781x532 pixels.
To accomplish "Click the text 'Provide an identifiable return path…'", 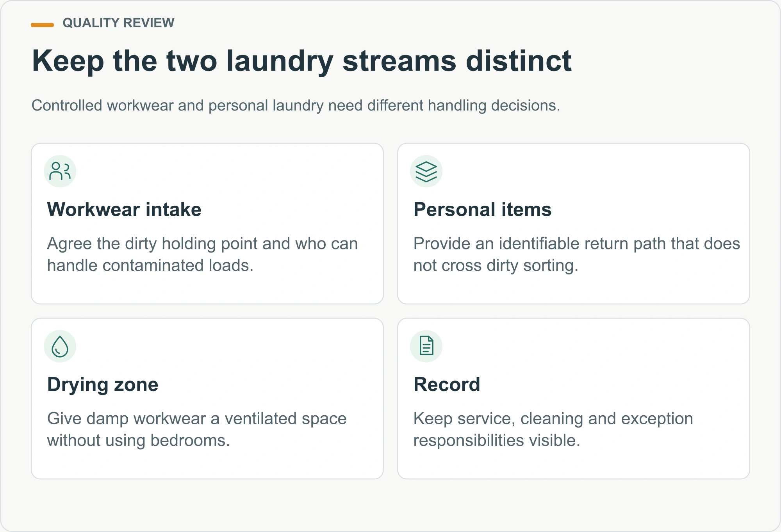I will [577, 254].
